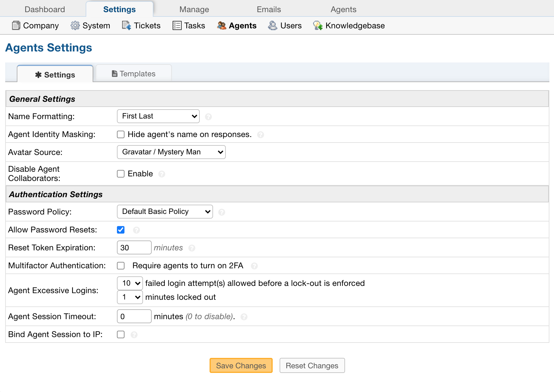Uncheck Allow Password Resets
This screenshot has width=554, height=392.
(x=121, y=230)
